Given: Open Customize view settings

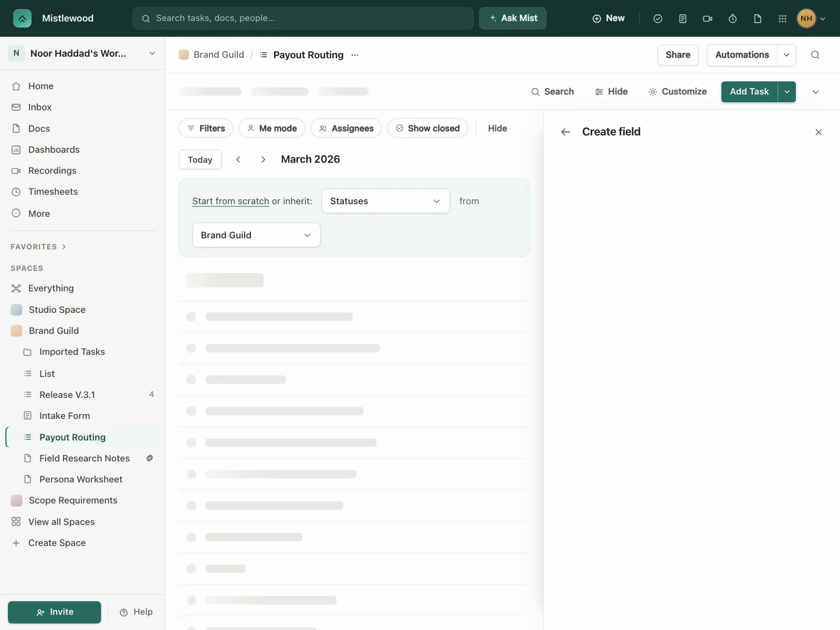Looking at the screenshot, I should point(678,92).
